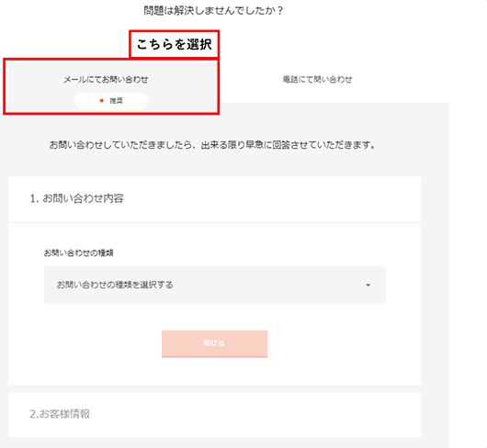487x448 pixels.
Task: Click the こちらを選択 annotation label
Action: [x=175, y=44]
